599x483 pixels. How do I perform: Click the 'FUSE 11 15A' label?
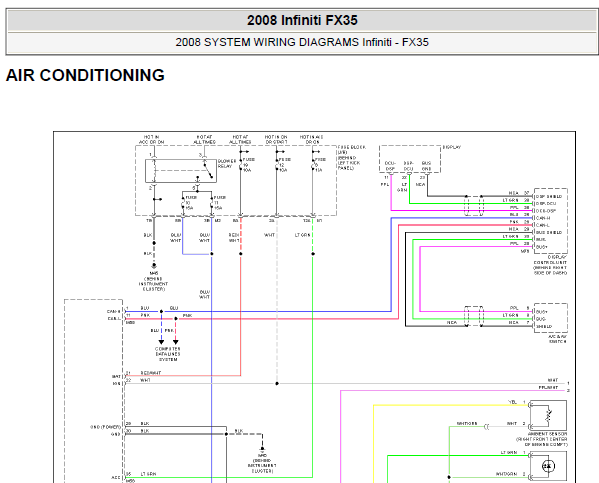click(219, 203)
